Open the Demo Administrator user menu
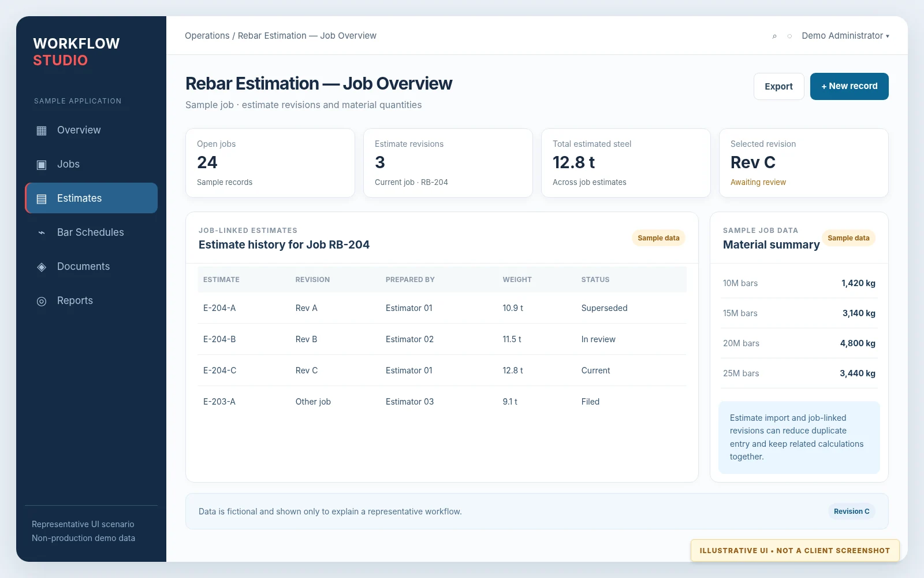 click(x=845, y=36)
